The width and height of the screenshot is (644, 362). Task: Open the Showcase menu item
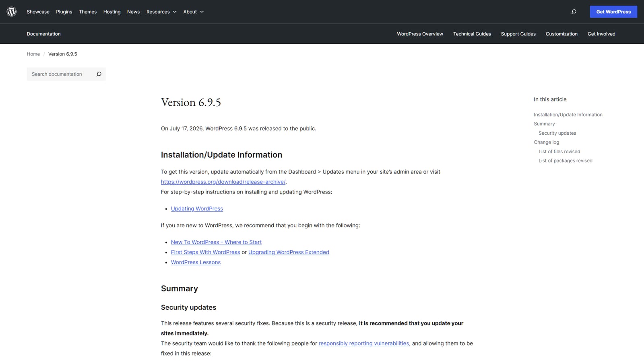tap(38, 12)
